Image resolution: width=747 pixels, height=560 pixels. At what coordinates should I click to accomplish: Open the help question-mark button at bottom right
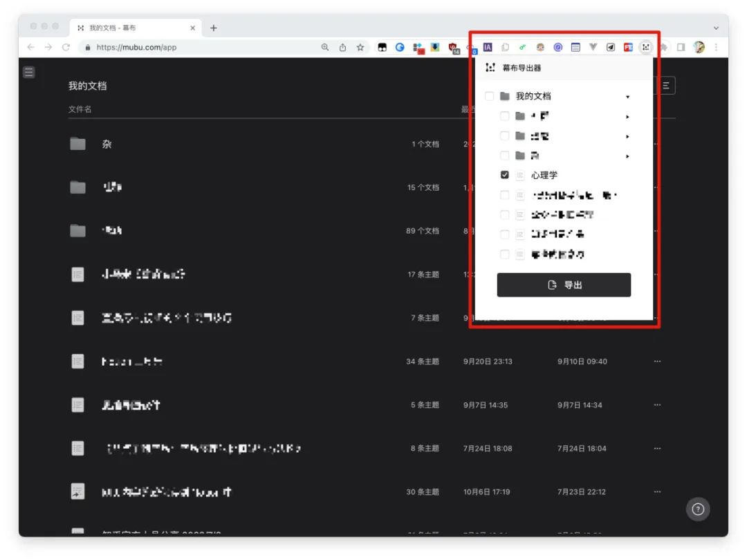pos(698,509)
